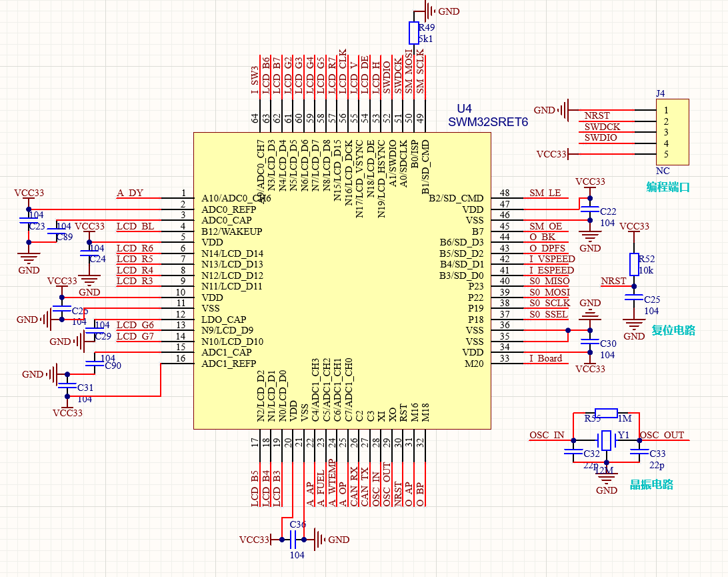Select the R55 resistor across the crystal
728x577 pixels.
[x=606, y=413]
